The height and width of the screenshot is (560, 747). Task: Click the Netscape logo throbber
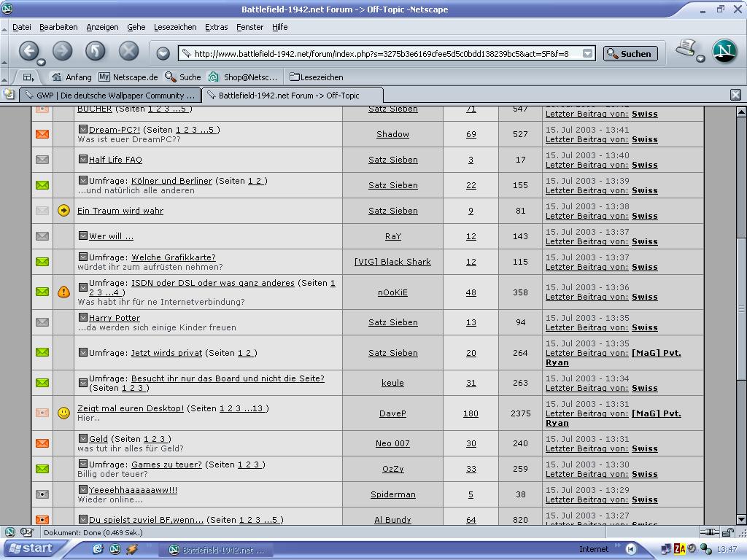pos(724,51)
